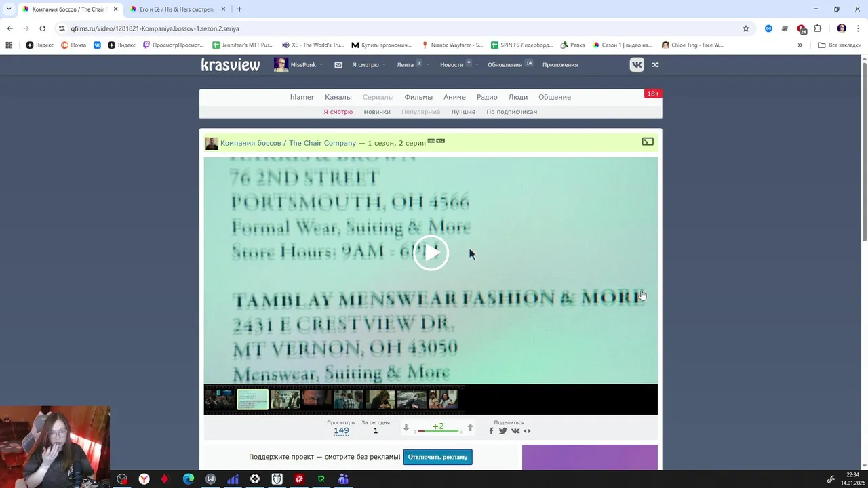Open views count 149 link

(341, 430)
